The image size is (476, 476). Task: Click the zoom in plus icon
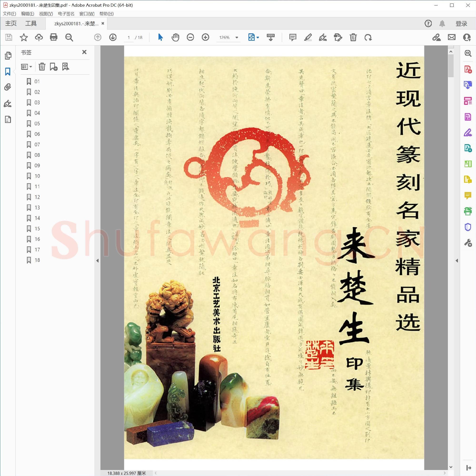(205, 37)
